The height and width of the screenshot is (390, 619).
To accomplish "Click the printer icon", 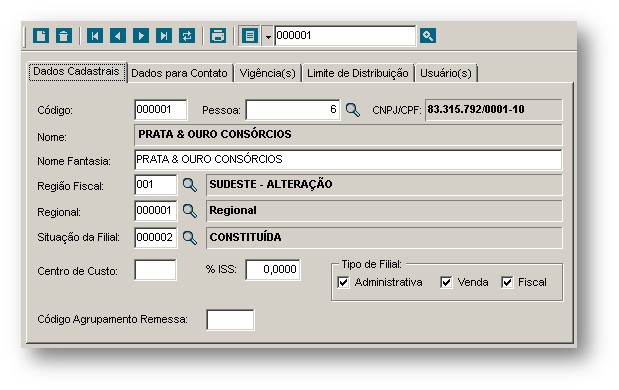I will (218, 36).
